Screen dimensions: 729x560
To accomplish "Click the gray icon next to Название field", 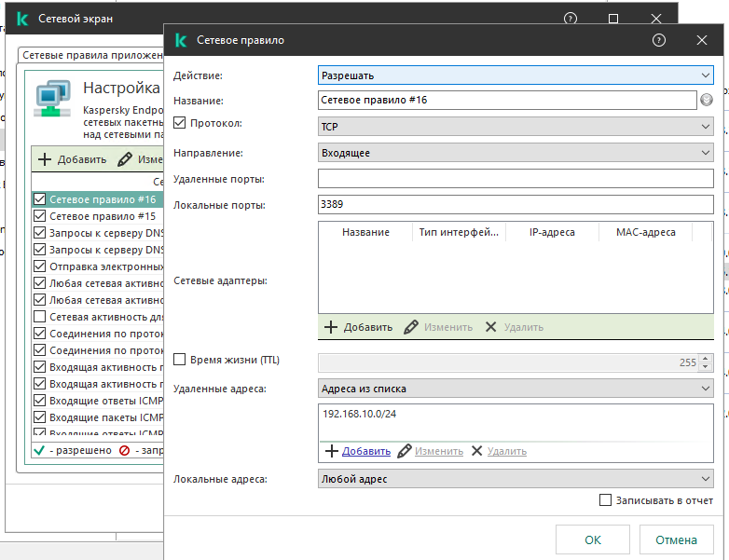I will tap(707, 101).
